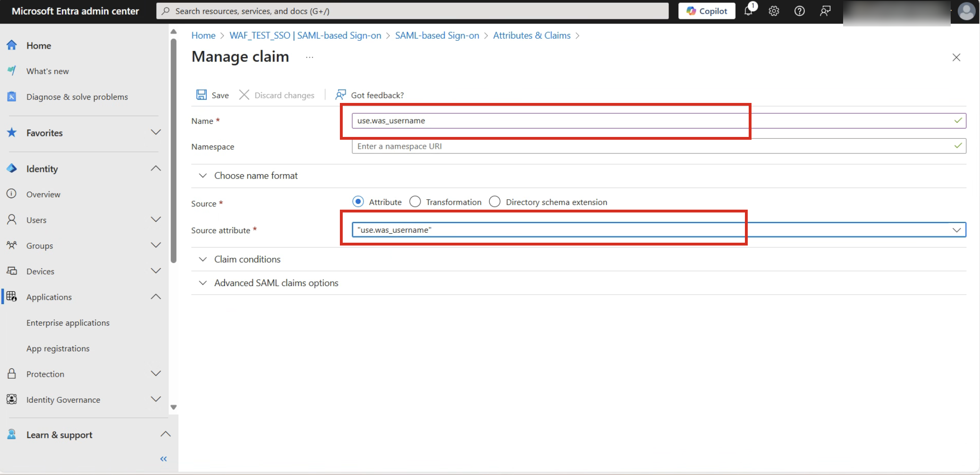This screenshot has width=980, height=475.
Task: Go to Home breadcrumb link
Action: 203,35
